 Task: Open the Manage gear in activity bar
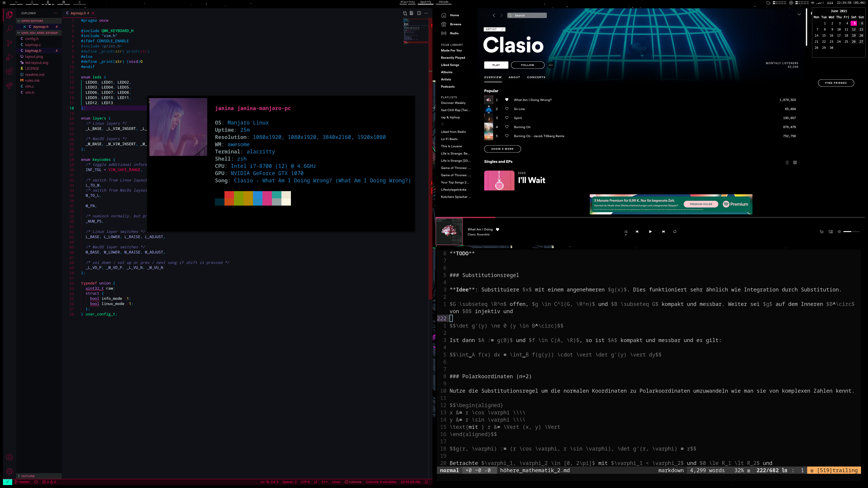(x=9, y=471)
